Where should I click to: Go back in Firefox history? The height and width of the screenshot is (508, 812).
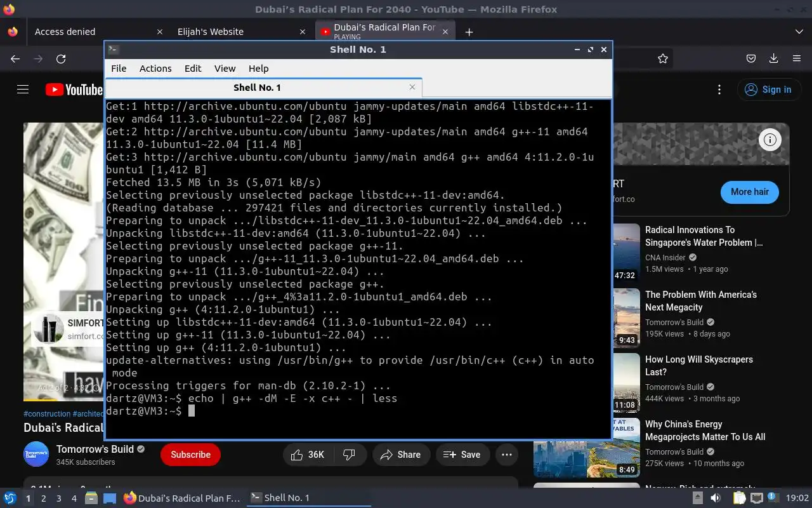coord(15,58)
